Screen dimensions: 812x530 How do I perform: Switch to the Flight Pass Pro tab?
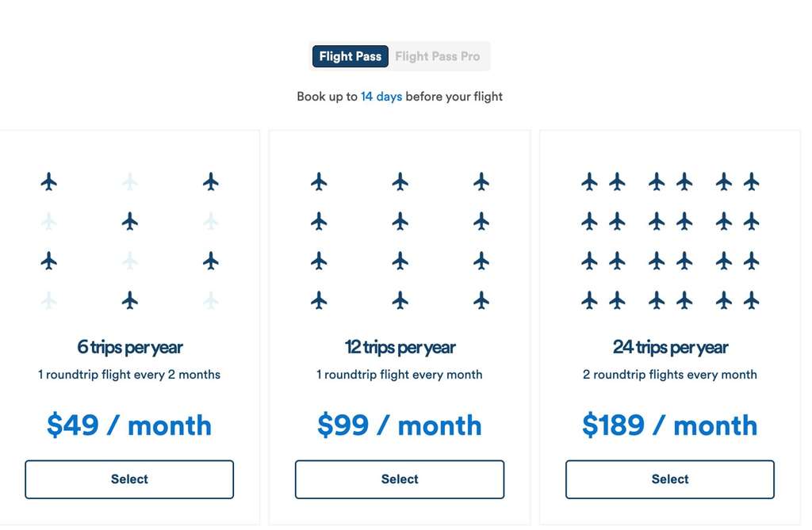[x=438, y=55]
